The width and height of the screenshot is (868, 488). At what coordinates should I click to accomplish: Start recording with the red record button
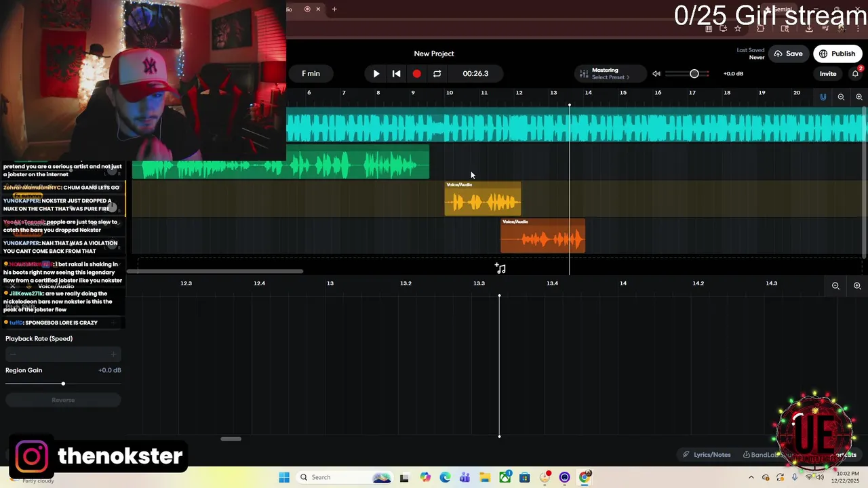[x=416, y=73]
